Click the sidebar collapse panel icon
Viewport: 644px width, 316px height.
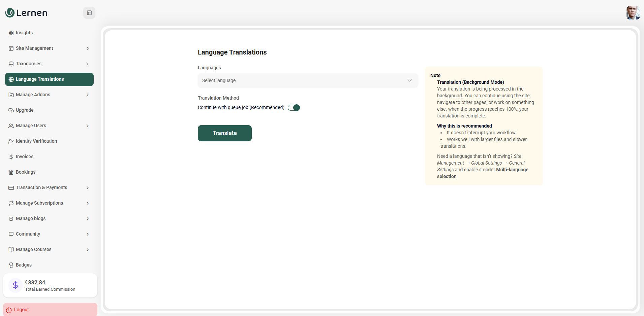click(x=89, y=13)
